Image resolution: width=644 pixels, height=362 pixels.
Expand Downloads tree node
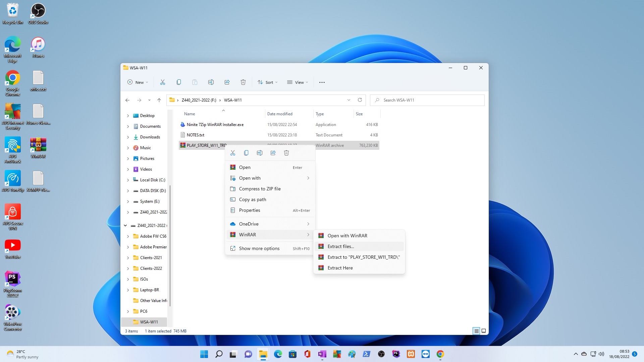point(128,137)
